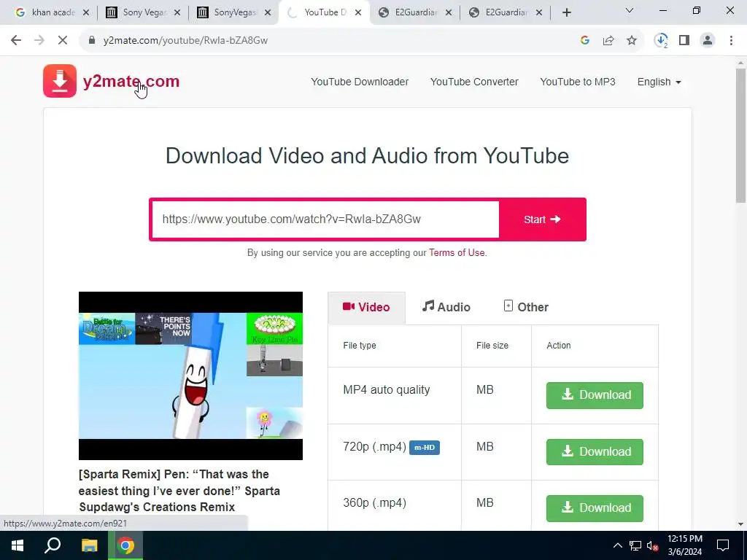Select the Other tab
This screenshot has height=560, width=747.
(526, 307)
